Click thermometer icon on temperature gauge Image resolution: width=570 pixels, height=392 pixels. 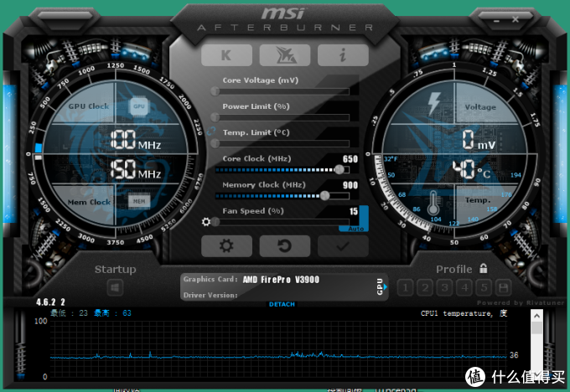[x=433, y=204]
